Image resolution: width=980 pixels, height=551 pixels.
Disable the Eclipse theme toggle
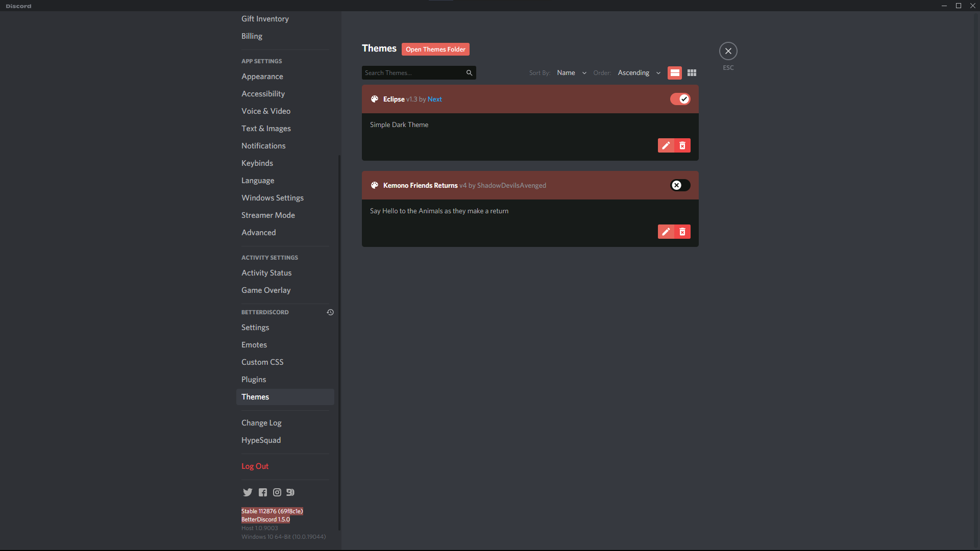point(680,98)
